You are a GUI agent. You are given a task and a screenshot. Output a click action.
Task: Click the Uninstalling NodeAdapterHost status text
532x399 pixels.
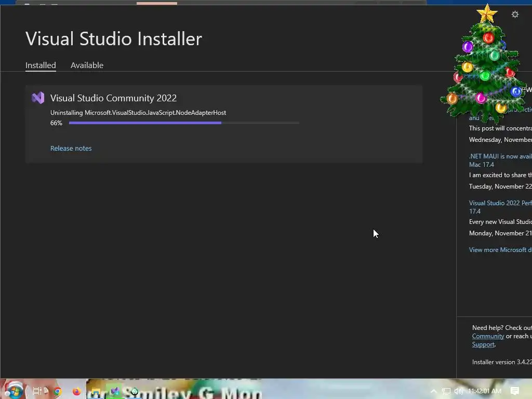(138, 113)
